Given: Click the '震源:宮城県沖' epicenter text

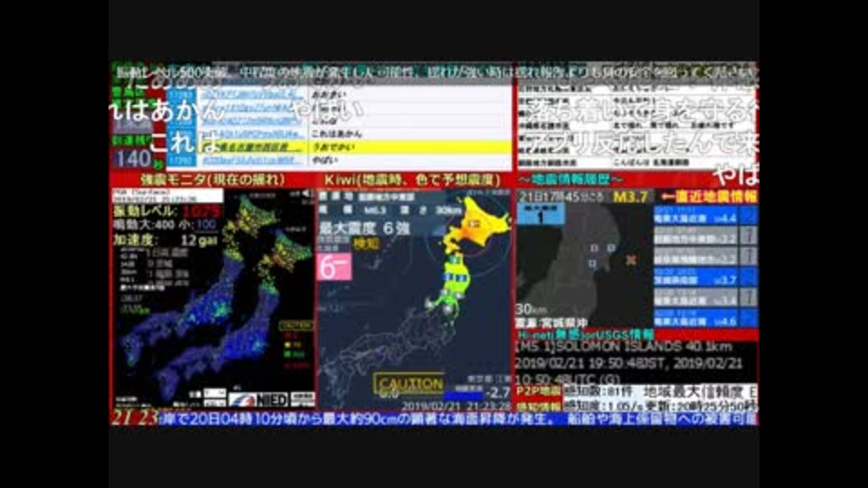Looking at the screenshot, I should click(552, 323).
